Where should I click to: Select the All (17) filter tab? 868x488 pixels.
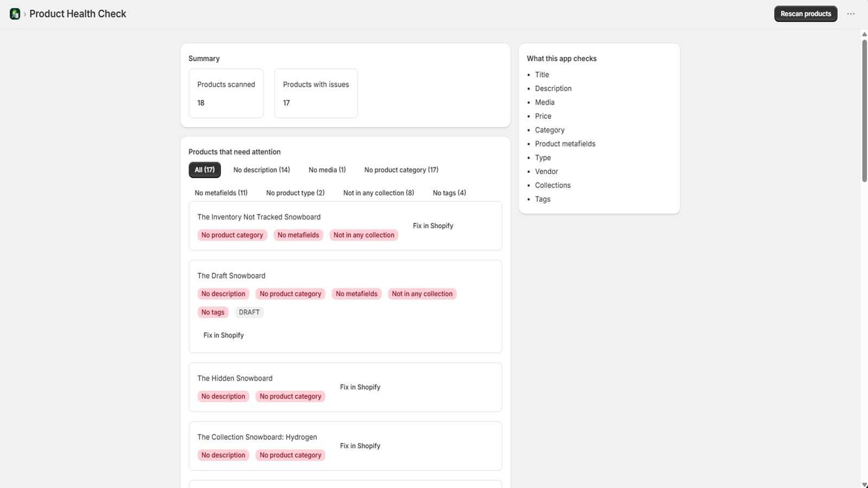pos(205,170)
